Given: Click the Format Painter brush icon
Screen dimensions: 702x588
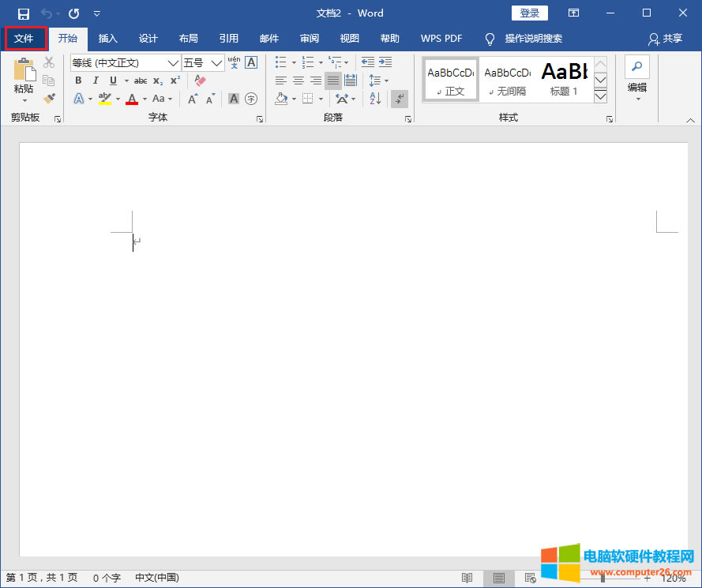Looking at the screenshot, I should point(49,99).
